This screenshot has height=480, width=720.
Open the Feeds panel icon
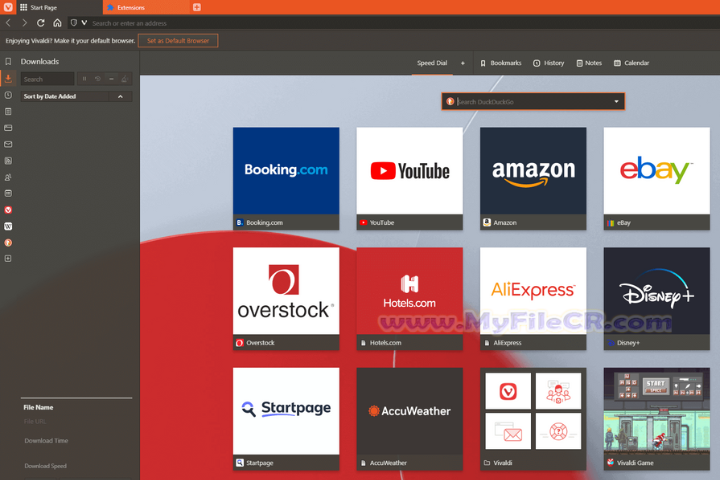[x=8, y=161]
